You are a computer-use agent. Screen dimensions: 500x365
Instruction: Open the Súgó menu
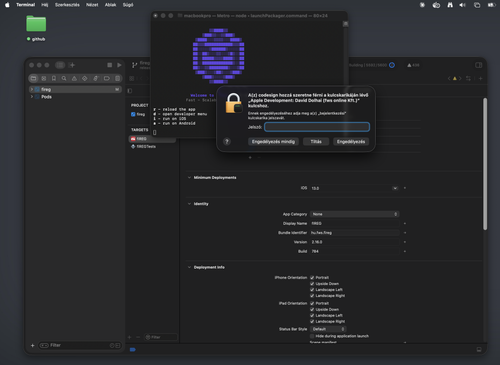(128, 5)
